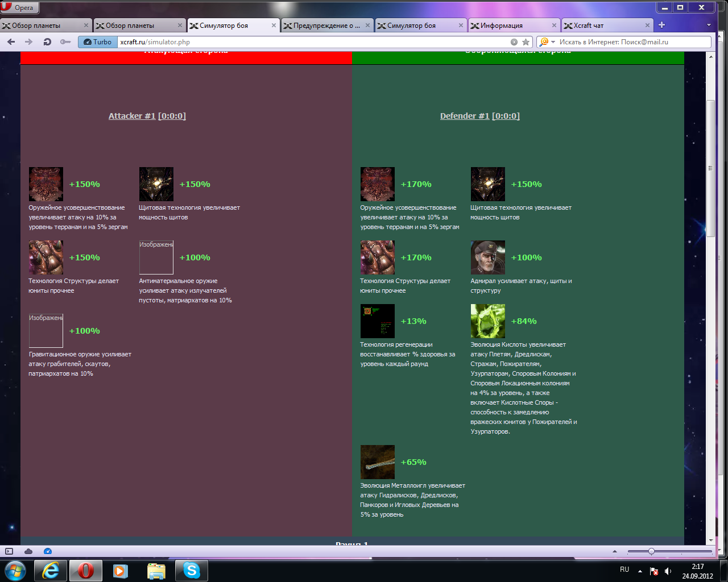The width and height of the screenshot is (728, 582).
Task: Click attacker gravity weapon image placeholder
Action: tap(46, 331)
